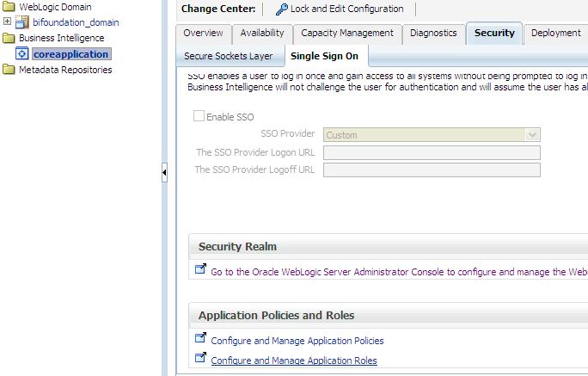Open the Secure Sockets Layer subtab
Screen dimensions: 588x376
[x=229, y=57]
